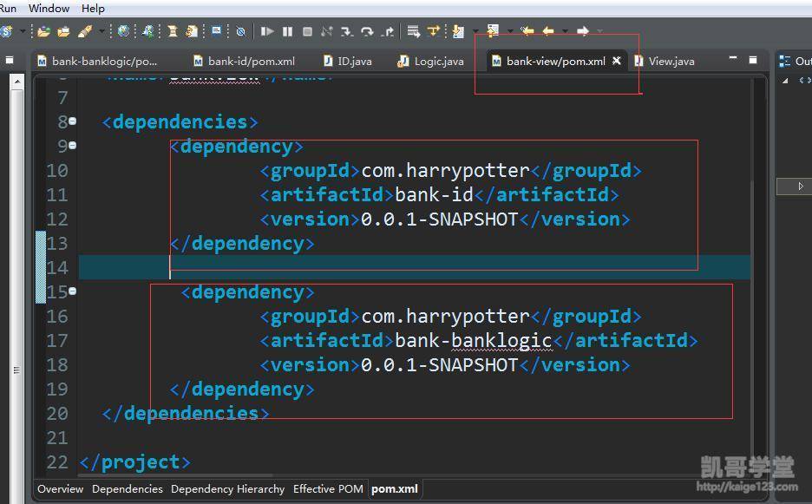Click the Terminate stop button
812x504 pixels.
(x=307, y=31)
